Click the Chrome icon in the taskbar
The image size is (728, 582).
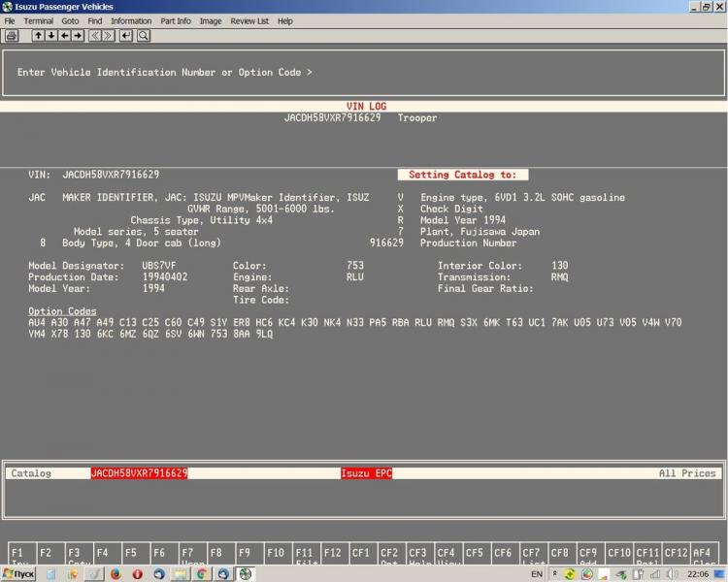coord(202,574)
